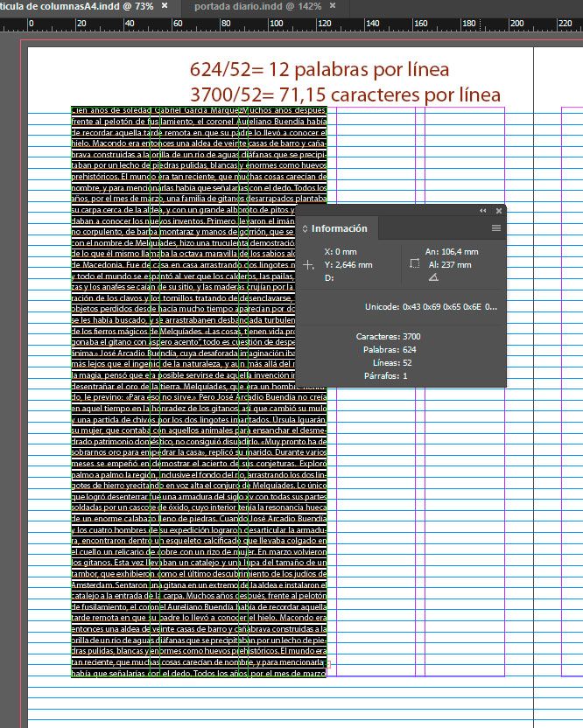Click the Unicode value readout

click(432, 307)
